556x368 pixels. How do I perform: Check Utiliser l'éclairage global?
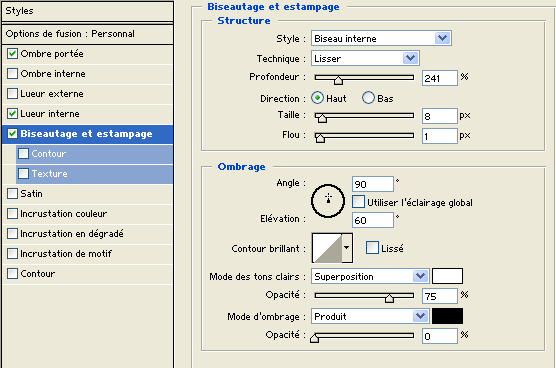pyautogui.click(x=358, y=202)
